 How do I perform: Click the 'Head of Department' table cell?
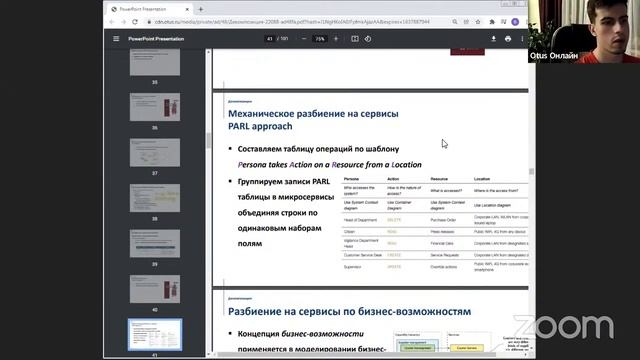360,220
